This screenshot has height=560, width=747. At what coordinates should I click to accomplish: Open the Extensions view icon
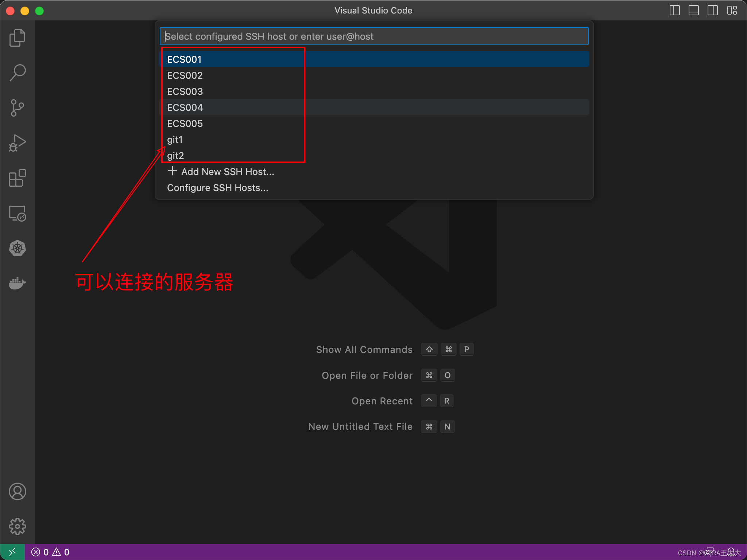click(x=17, y=178)
